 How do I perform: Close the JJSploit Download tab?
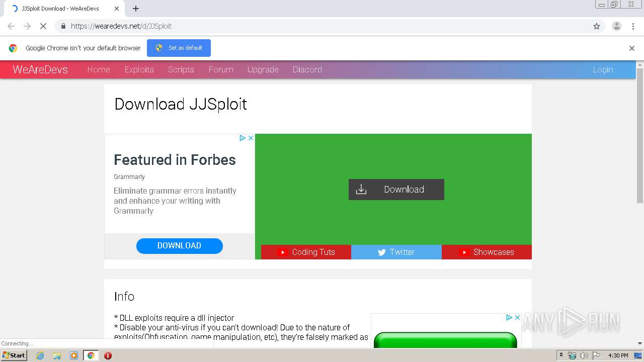click(x=117, y=9)
